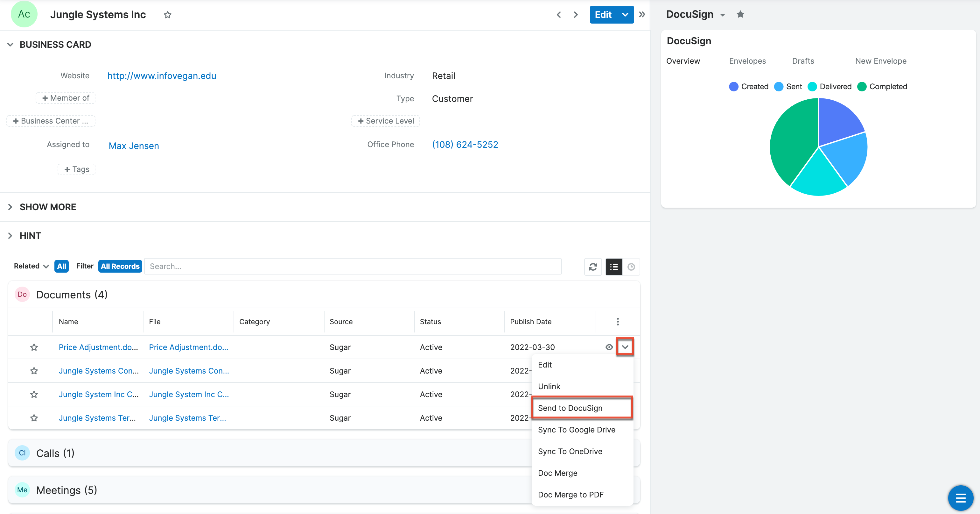Image resolution: width=980 pixels, height=514 pixels.
Task: Toggle the Delivered legend color dot
Action: [812, 86]
